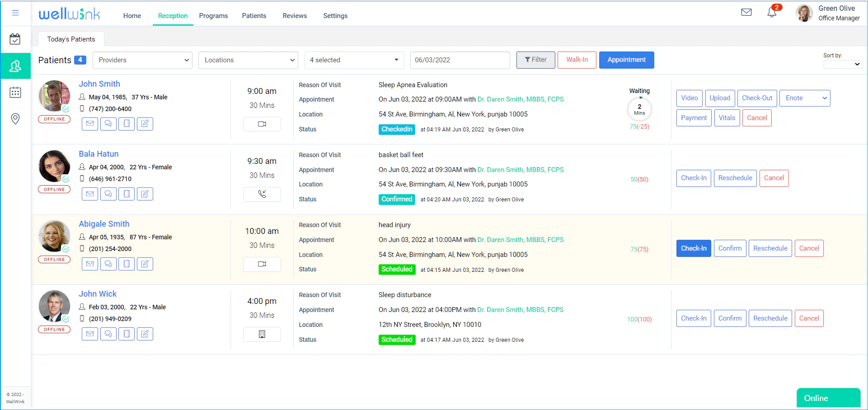Send an email to John Smith using his envelope icon

pos(89,124)
